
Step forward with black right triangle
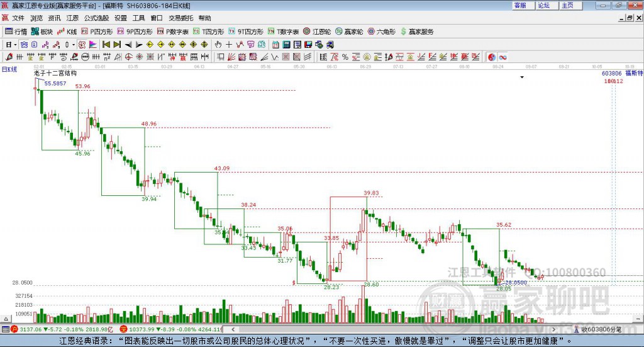pyautogui.click(x=139, y=45)
